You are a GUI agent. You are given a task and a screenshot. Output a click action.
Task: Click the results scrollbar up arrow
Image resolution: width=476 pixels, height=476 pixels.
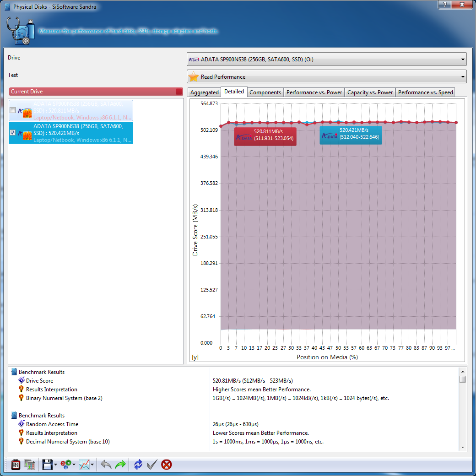point(462,371)
